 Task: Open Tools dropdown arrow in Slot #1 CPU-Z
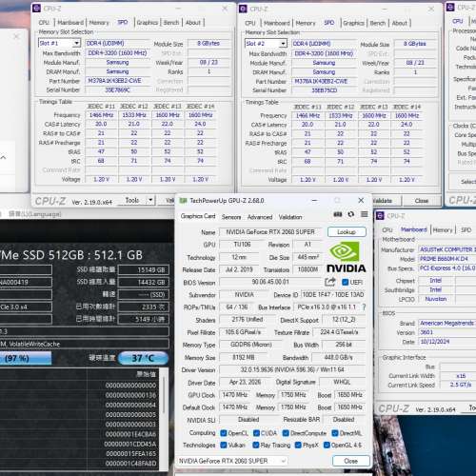pos(150,200)
